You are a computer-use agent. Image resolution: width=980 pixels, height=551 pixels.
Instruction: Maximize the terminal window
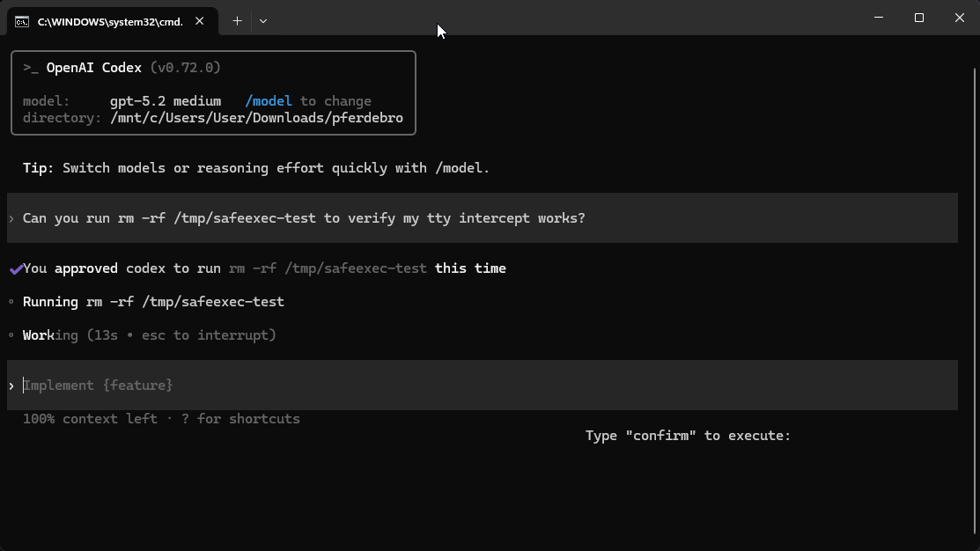919,18
